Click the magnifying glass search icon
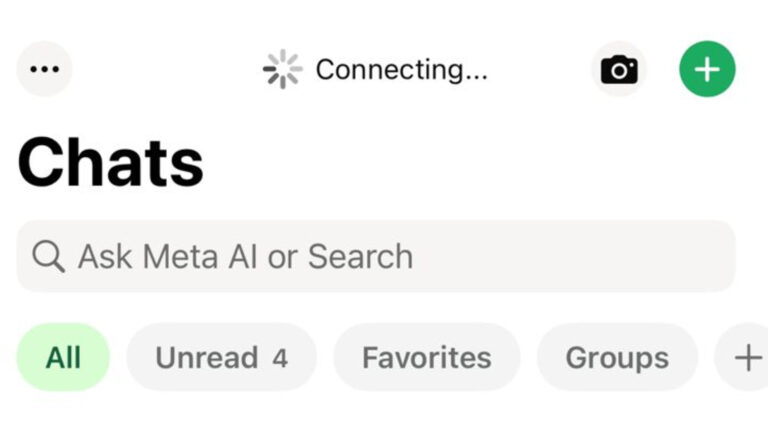 coord(48,256)
